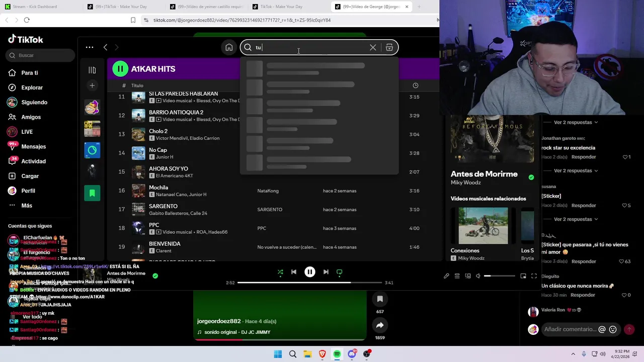Insert a mention with @ icon

[x=602, y=329]
